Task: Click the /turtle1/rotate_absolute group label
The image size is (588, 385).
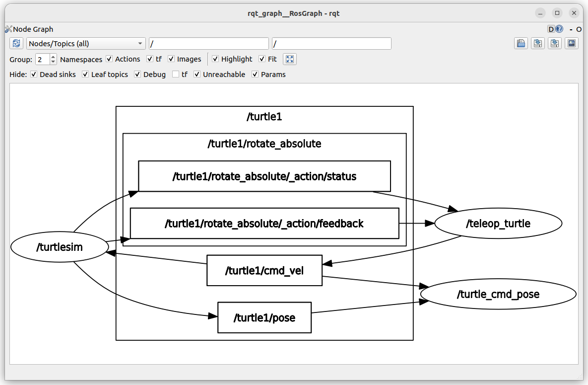Action: pyautogui.click(x=264, y=144)
